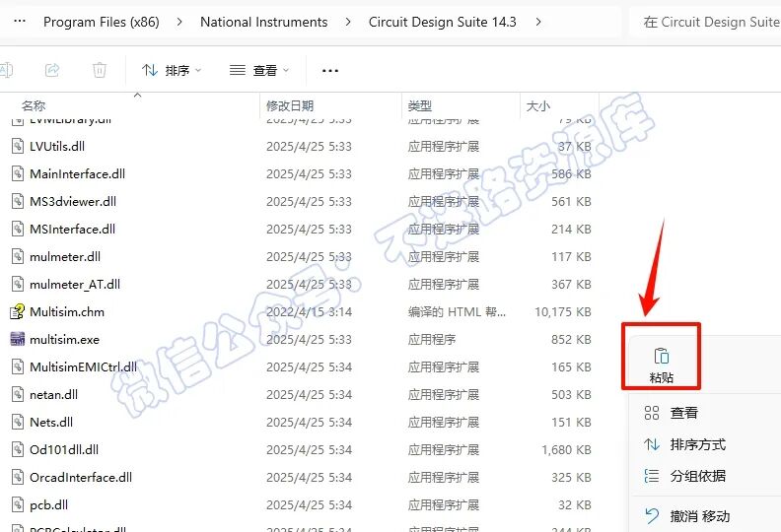Screen dimensions: 781x532
Task: Click the Nets.dll file icon
Action: pyautogui.click(x=18, y=422)
